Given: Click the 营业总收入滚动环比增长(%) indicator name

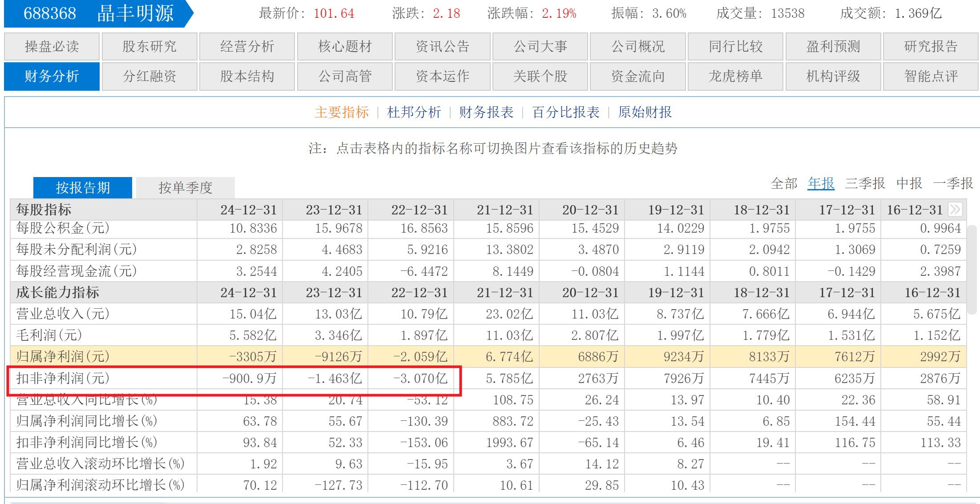Looking at the screenshot, I should (x=101, y=464).
